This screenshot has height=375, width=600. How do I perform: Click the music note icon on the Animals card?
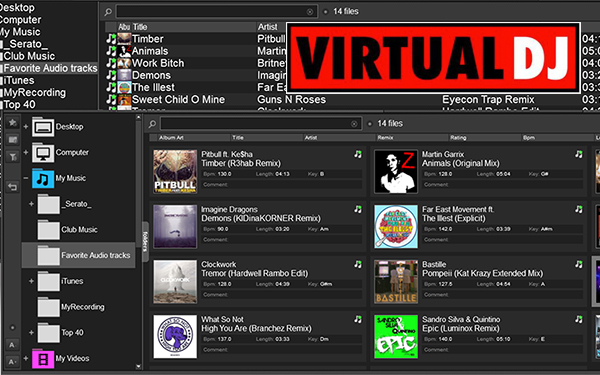(579, 154)
